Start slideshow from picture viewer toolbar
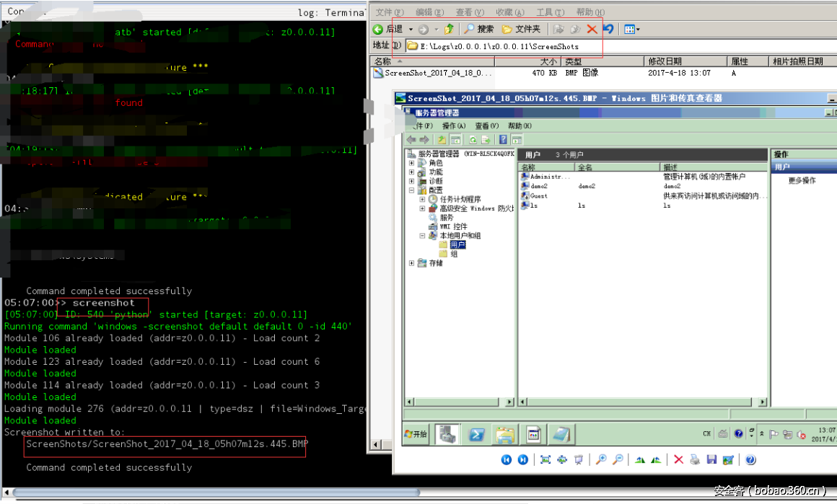Viewport: 837px width, 504px height. click(x=579, y=460)
